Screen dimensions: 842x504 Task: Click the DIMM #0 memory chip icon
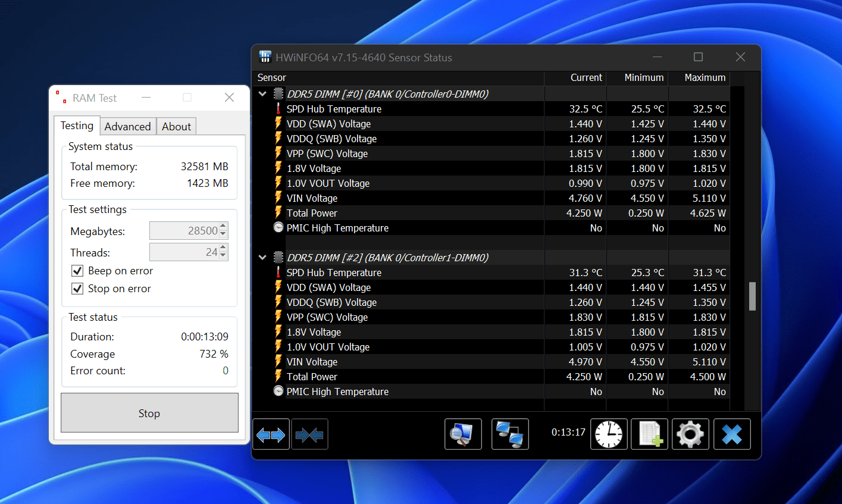[x=278, y=93]
